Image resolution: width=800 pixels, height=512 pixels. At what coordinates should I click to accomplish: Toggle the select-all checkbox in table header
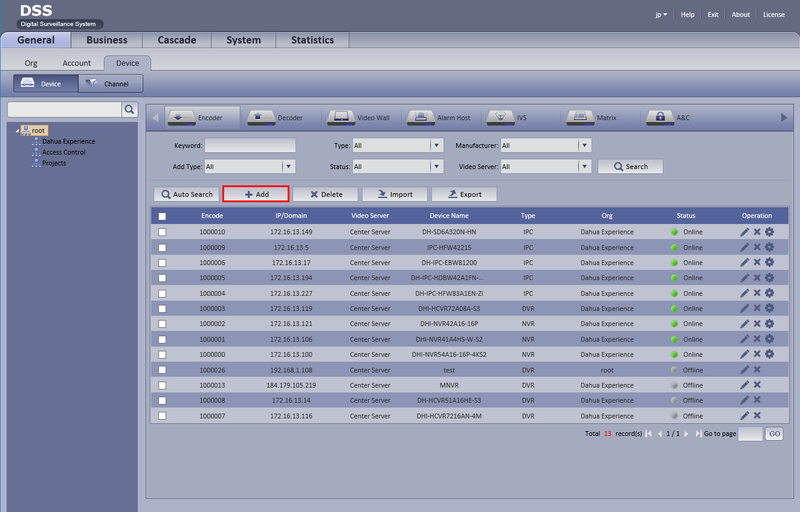(x=162, y=216)
